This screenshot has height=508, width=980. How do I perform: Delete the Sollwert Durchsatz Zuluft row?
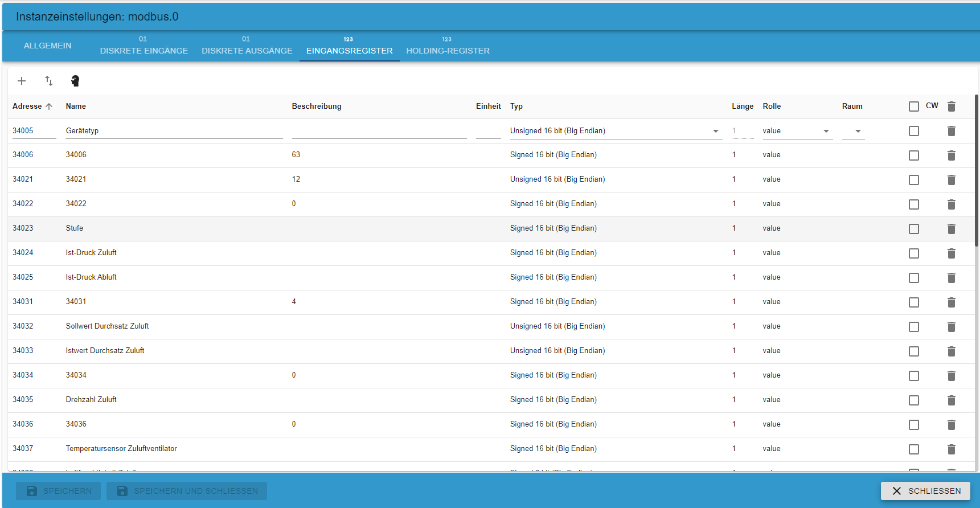pos(952,327)
